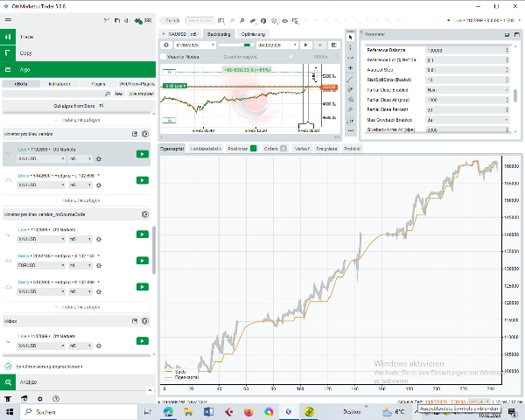
Task: Open parameters gear of EURUSD instance
Action: point(99,266)
